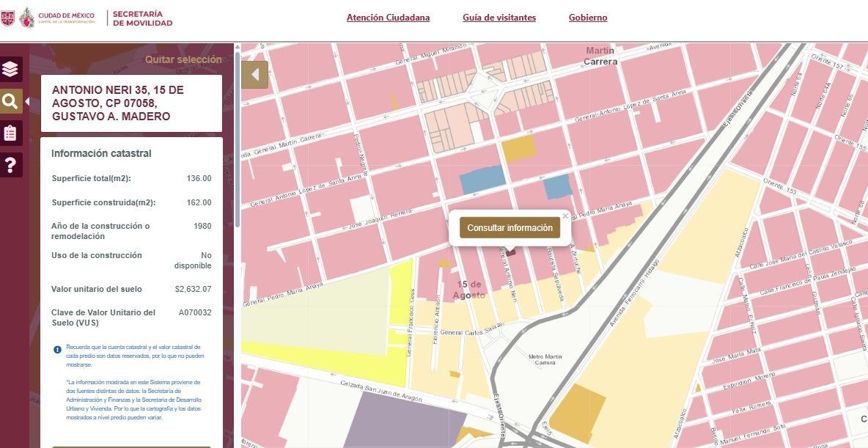
Task: Click the question mark help icon
Action: pos(10,165)
